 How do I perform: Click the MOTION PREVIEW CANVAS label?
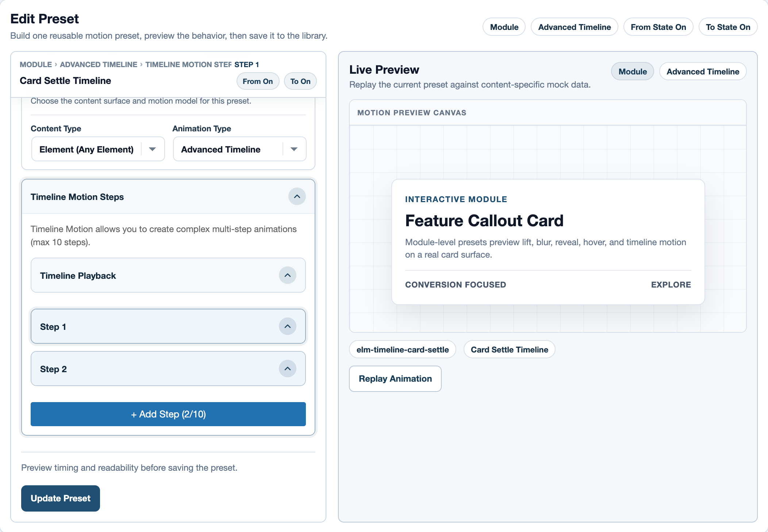pyautogui.click(x=412, y=113)
